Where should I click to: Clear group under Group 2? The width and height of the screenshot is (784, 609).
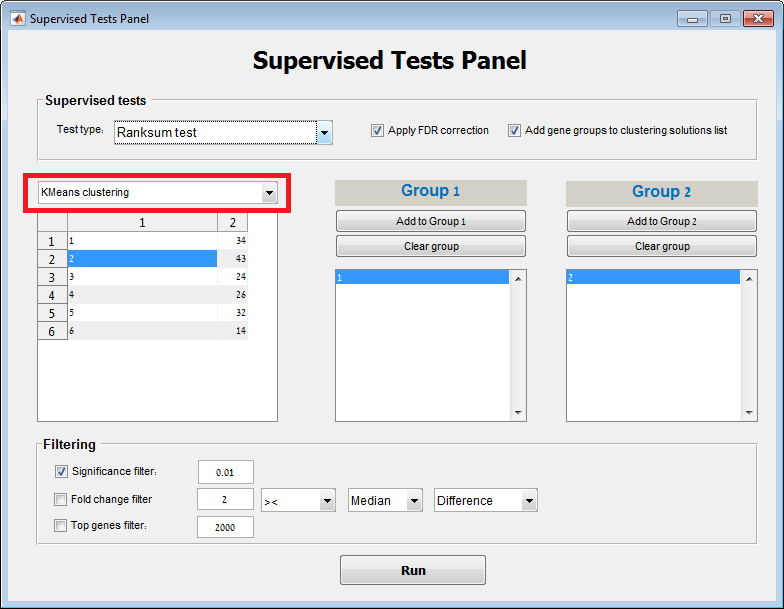point(661,246)
